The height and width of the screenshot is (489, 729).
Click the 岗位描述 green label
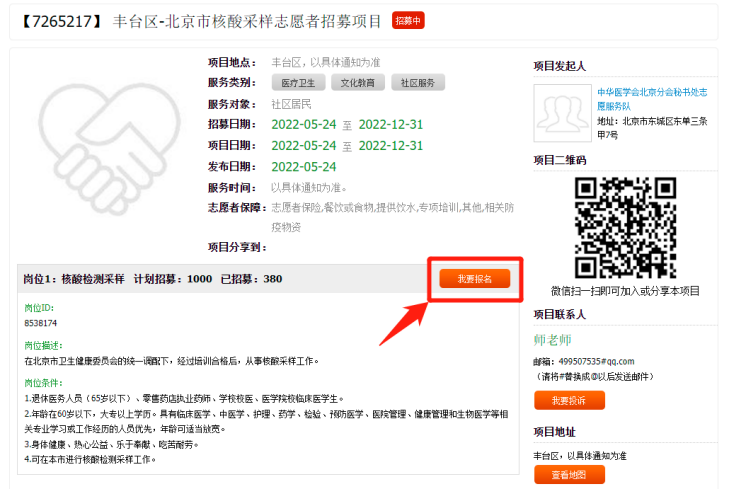[43, 345]
